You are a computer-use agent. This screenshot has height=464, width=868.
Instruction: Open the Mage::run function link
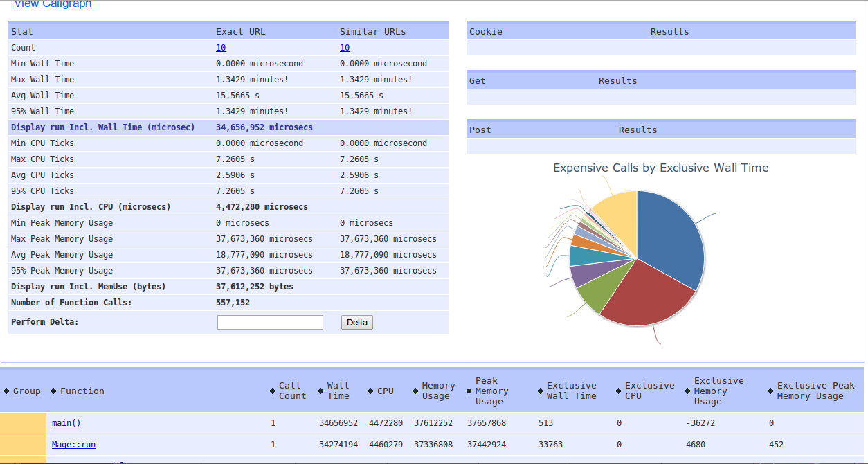[x=73, y=445]
